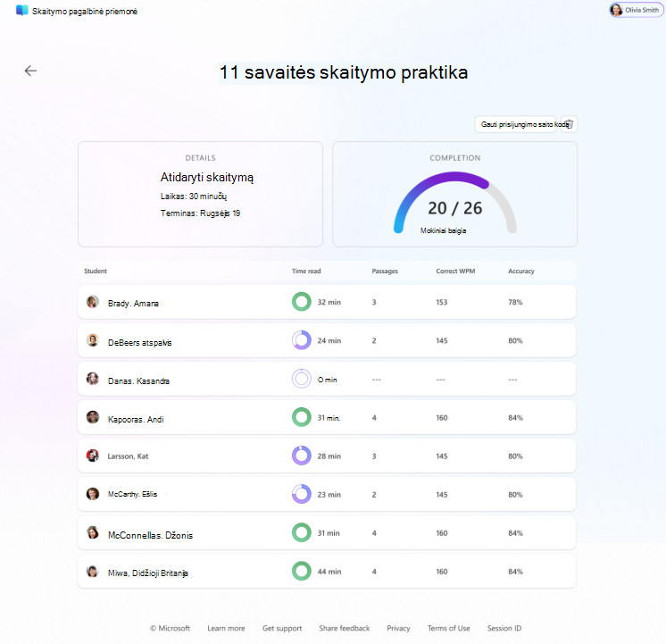Click the DETAILS card heading

(200, 158)
